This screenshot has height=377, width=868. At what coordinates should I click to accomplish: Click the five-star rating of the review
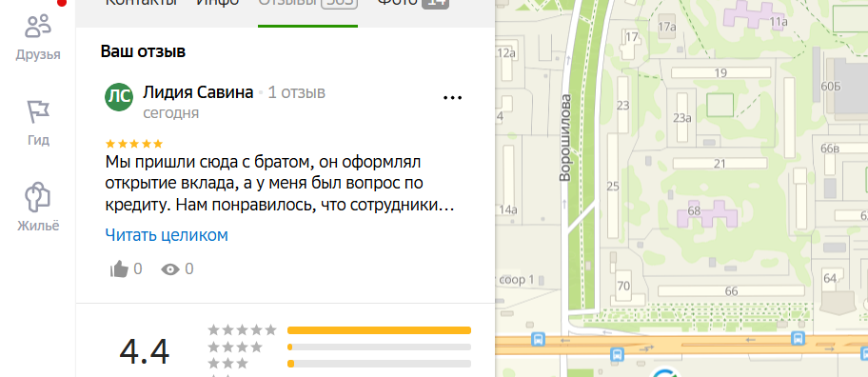pyautogui.click(x=134, y=144)
